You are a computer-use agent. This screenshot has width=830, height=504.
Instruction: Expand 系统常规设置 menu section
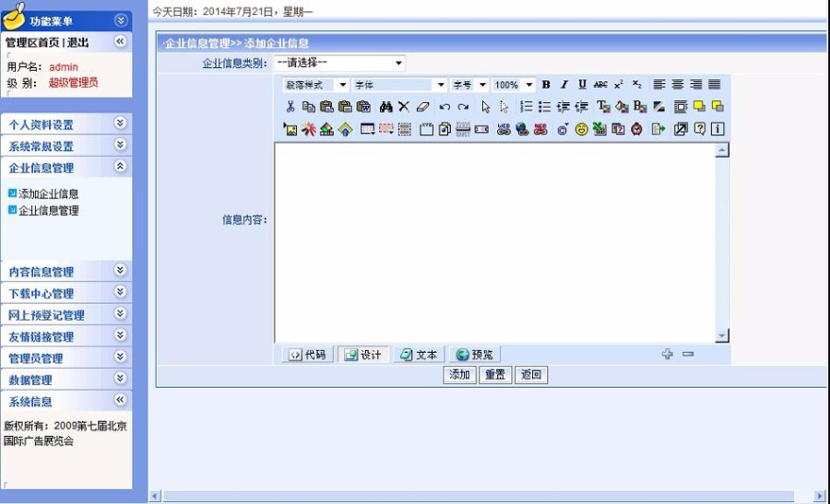[121, 145]
